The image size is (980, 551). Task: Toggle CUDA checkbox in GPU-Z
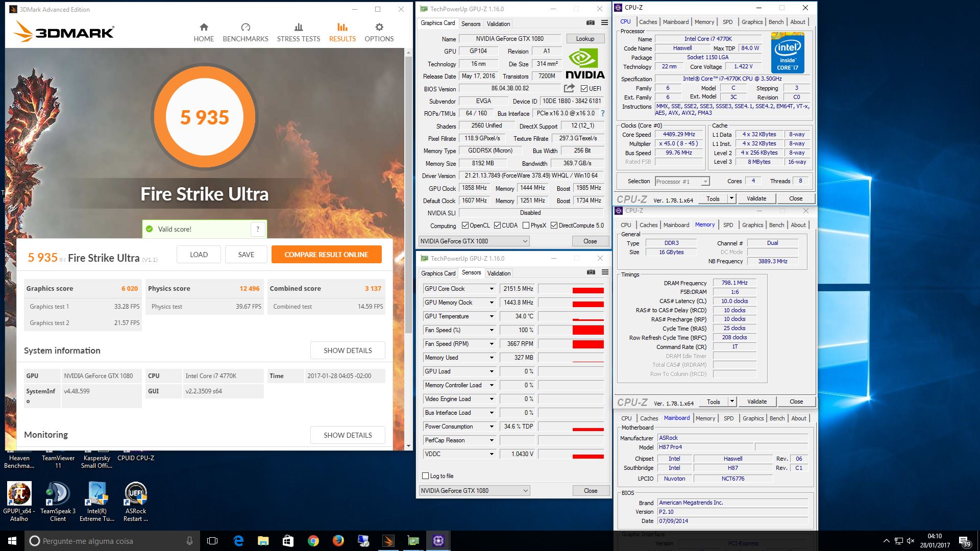click(497, 226)
